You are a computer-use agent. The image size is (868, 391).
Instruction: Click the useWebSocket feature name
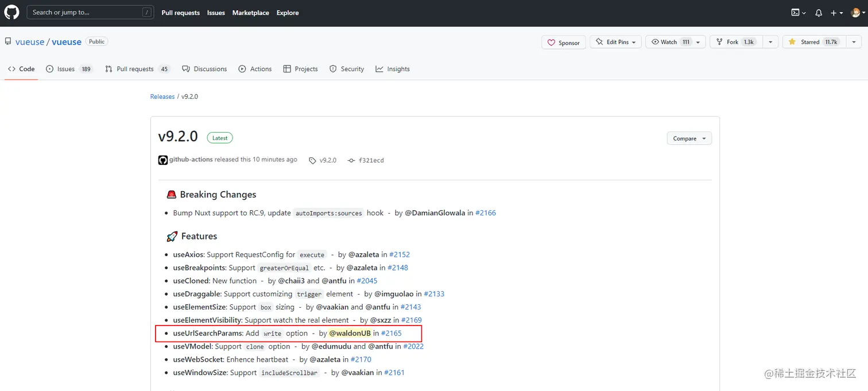point(199,360)
